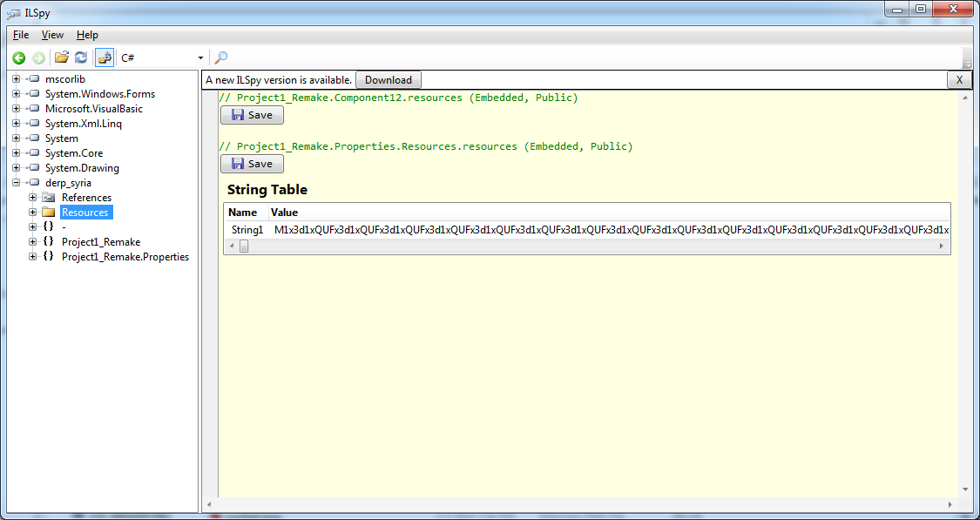980x520 pixels.
Task: Expand the '-' namespace node
Action: [x=32, y=226]
